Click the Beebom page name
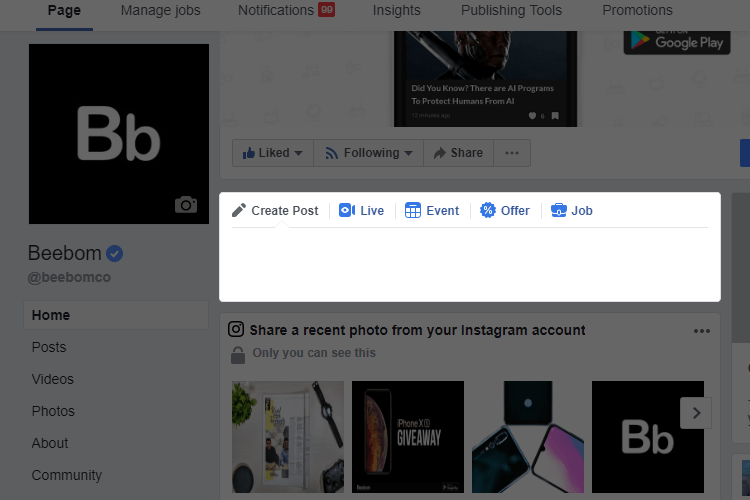Screen dimensions: 750x500 (x=65, y=253)
